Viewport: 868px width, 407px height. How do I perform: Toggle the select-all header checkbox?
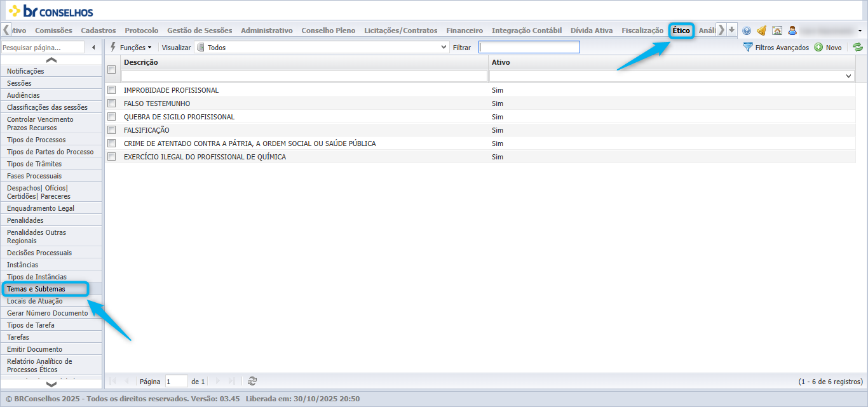pos(112,69)
